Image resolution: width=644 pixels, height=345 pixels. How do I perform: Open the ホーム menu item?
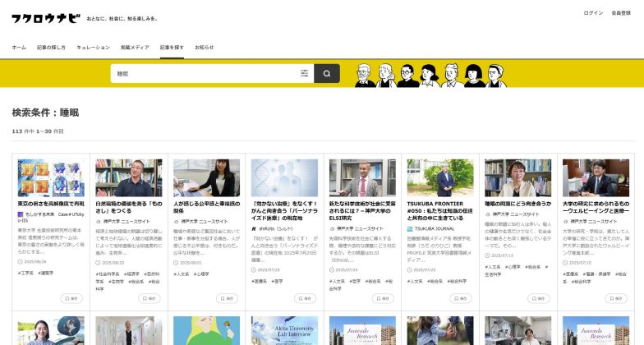coord(19,48)
